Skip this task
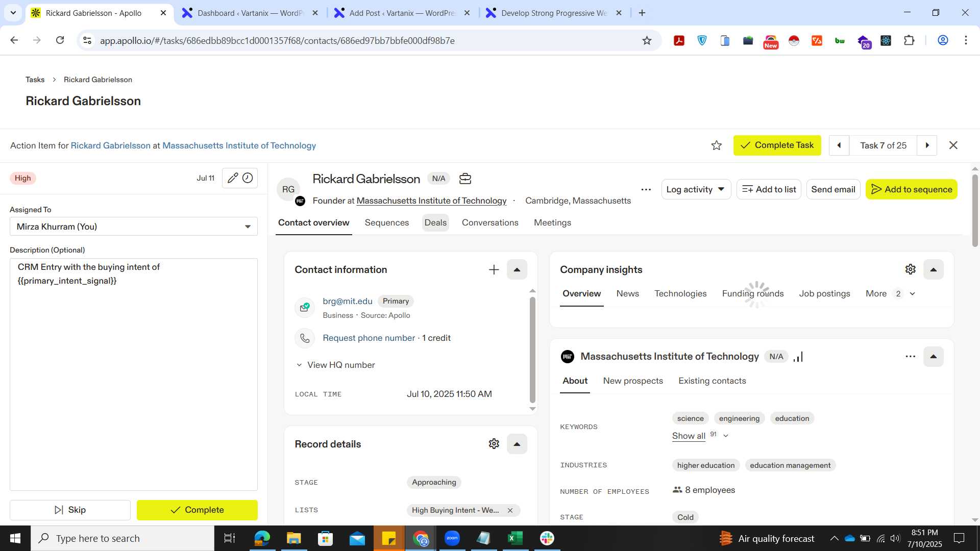Image resolution: width=980 pixels, height=551 pixels. tap(70, 510)
